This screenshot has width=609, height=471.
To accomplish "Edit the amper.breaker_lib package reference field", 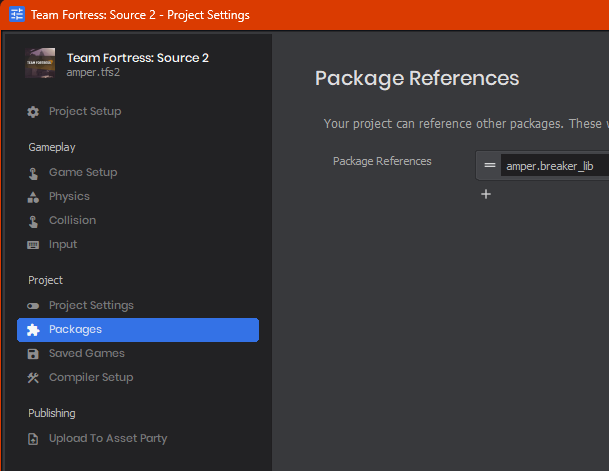I will (x=555, y=166).
